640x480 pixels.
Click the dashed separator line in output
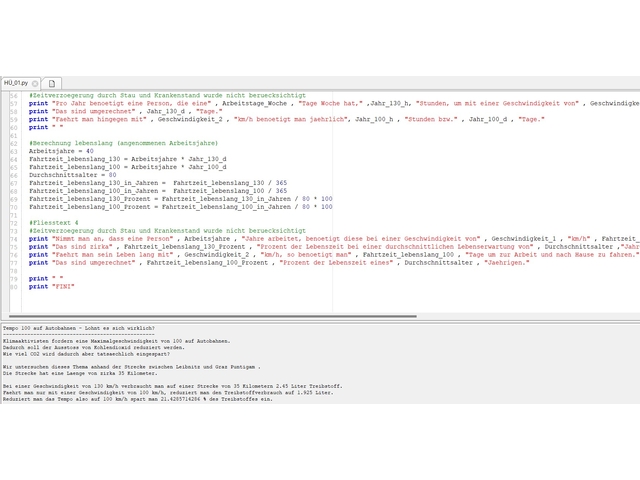click(79, 334)
